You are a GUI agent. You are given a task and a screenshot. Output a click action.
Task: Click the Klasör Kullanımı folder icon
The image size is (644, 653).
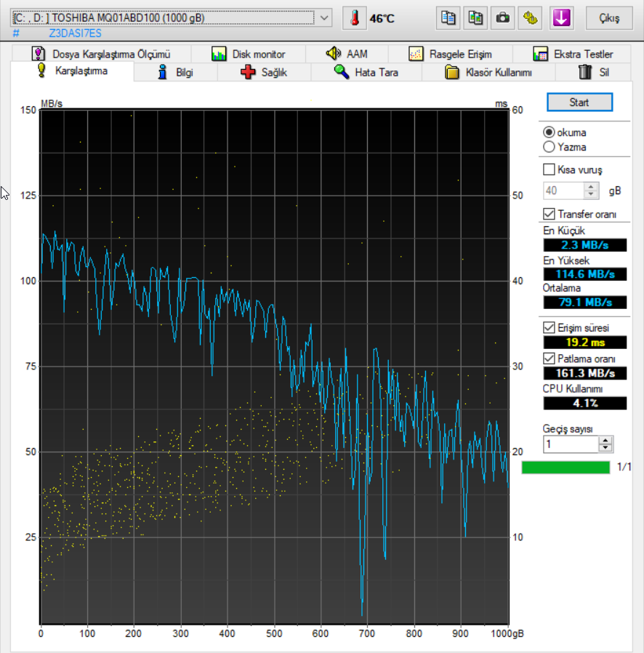pyautogui.click(x=451, y=72)
